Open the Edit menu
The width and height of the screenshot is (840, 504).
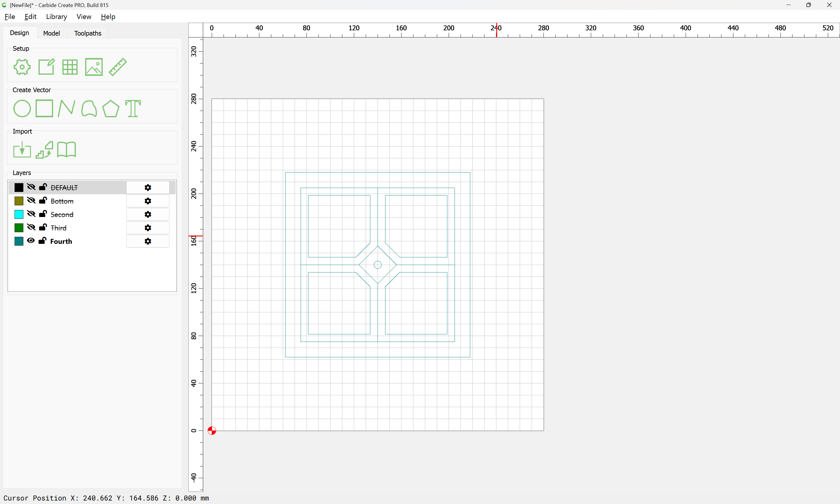pyautogui.click(x=31, y=17)
